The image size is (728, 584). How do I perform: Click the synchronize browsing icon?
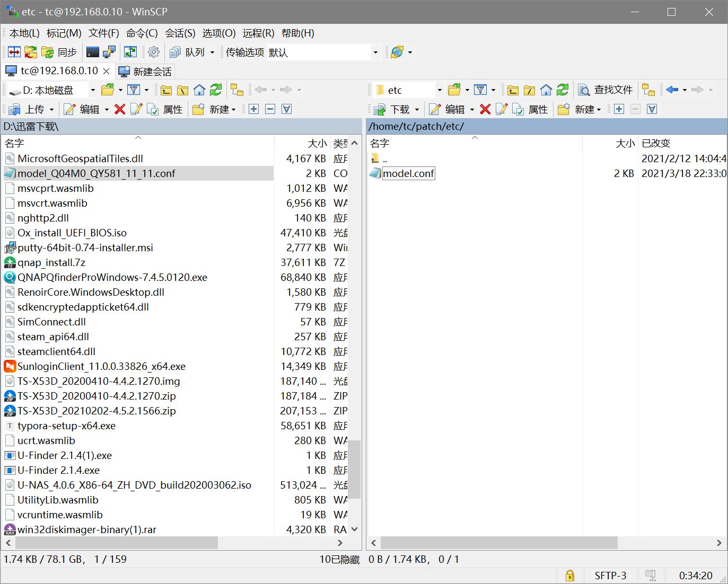[x=31, y=52]
